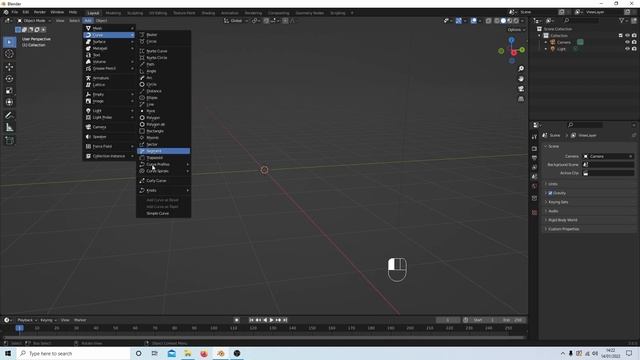This screenshot has width=640, height=360.
Task: Toggle render camera icon for Camera row
Action: (x=634, y=42)
